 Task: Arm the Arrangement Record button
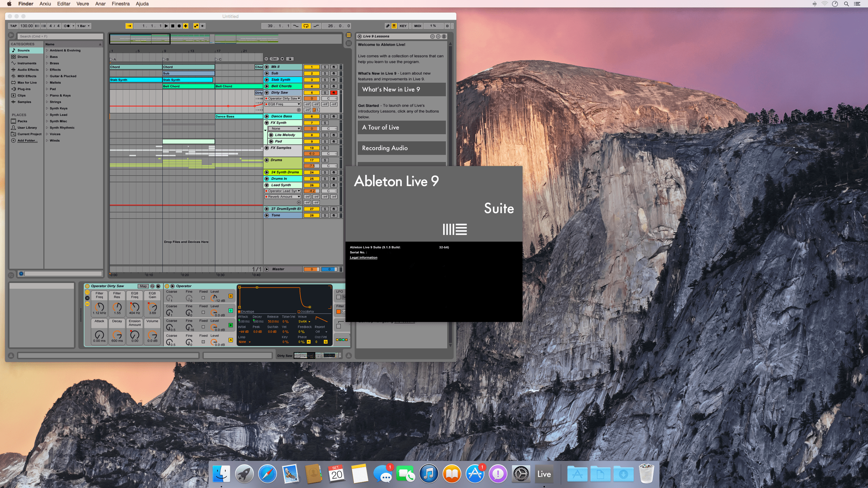tap(179, 26)
